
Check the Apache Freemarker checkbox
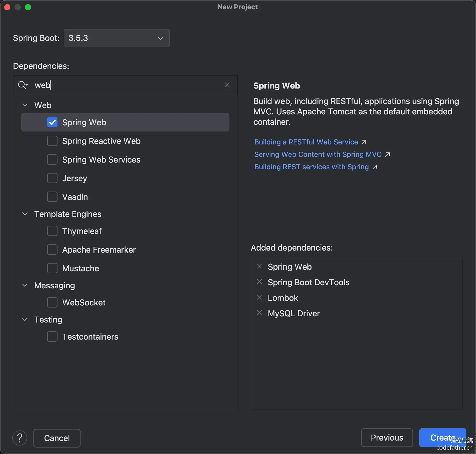point(52,250)
